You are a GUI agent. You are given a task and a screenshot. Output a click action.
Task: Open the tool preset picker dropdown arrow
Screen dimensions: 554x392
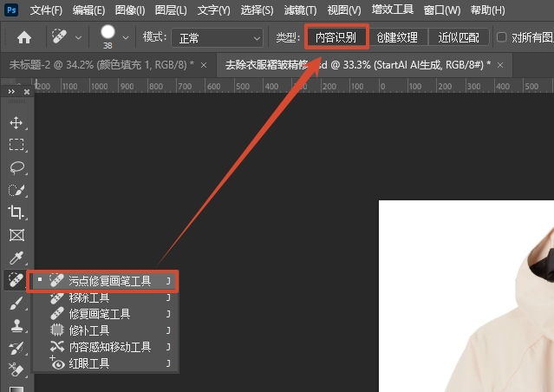pos(78,37)
